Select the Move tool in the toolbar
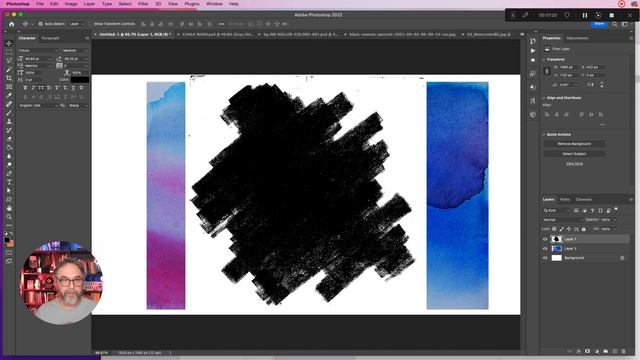Screen dimensions: 640x360 coord(9,43)
